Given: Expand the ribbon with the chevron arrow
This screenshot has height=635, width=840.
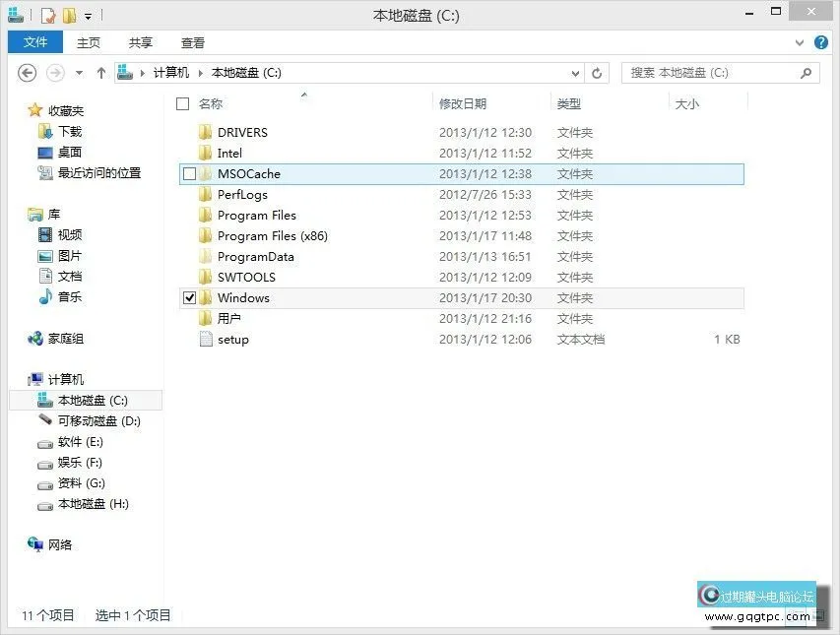Looking at the screenshot, I should 800,42.
